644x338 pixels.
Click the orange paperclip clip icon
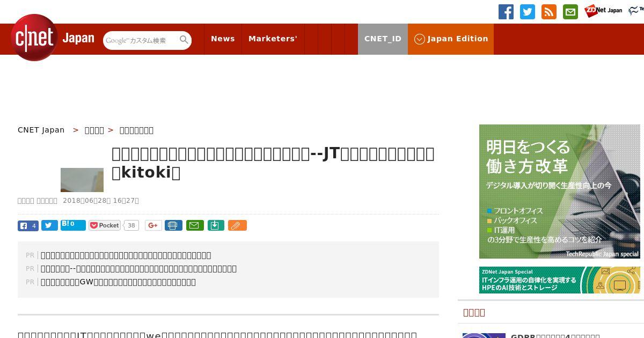tap(237, 225)
